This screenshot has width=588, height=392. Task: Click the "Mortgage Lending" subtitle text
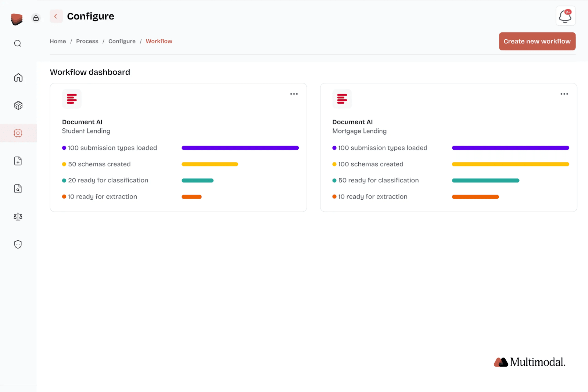click(359, 131)
